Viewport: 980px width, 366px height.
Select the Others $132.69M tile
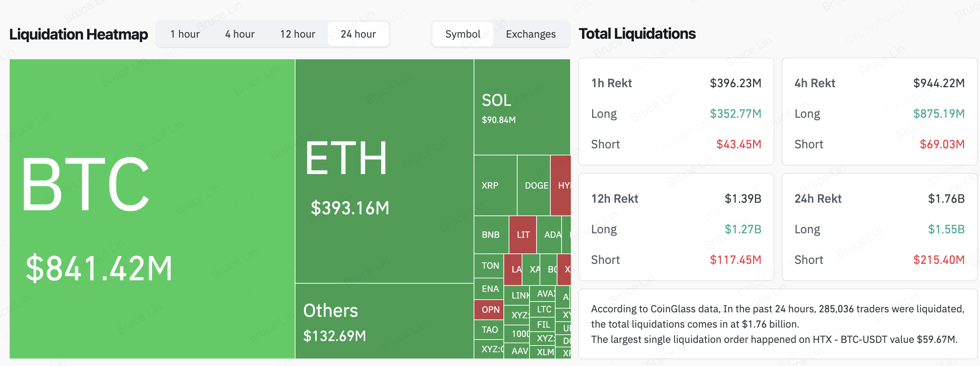[384, 321]
